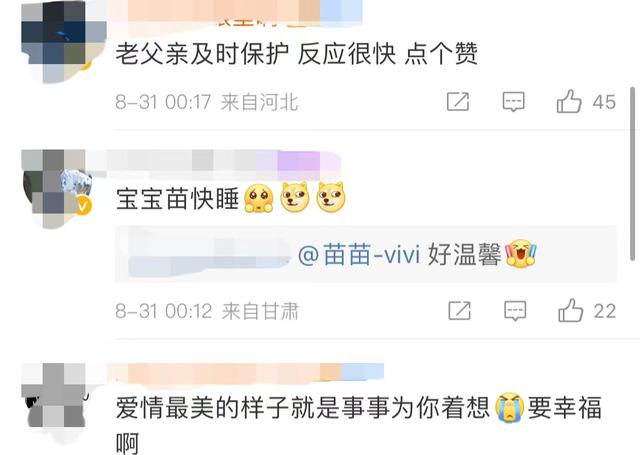The width and height of the screenshot is (640, 455).
Task: Reply to the Gansu comment via speech bubble
Action: [515, 311]
